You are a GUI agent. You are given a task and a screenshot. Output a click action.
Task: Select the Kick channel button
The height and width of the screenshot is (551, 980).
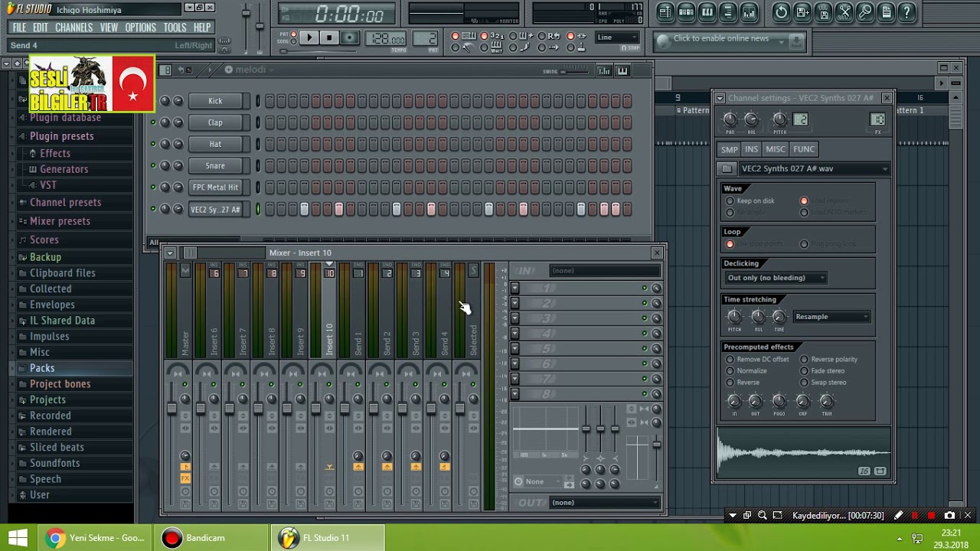(215, 101)
